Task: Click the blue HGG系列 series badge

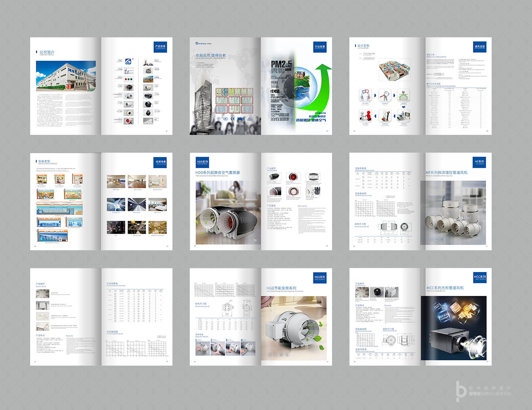Action: point(320,277)
